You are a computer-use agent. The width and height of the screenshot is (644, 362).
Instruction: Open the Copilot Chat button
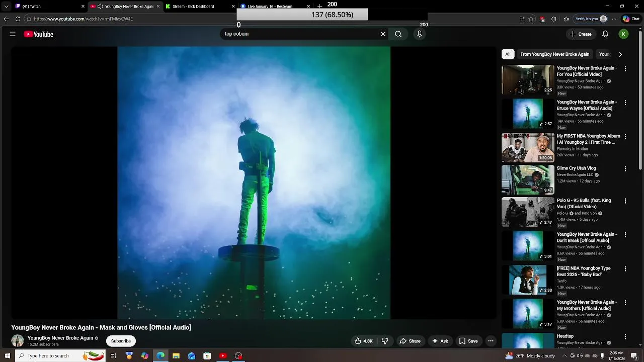[x=631, y=19]
